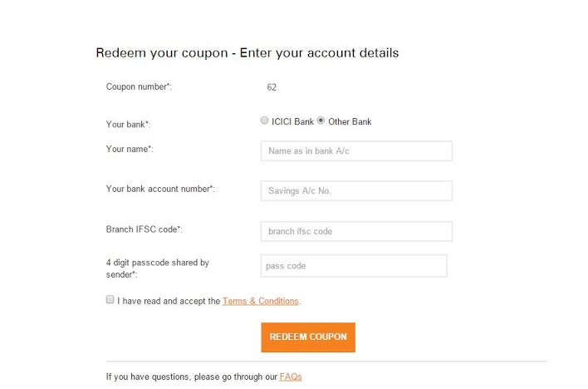The image size is (588, 389).
Task: Click the Name as in bank A/c field
Action: [x=356, y=151]
